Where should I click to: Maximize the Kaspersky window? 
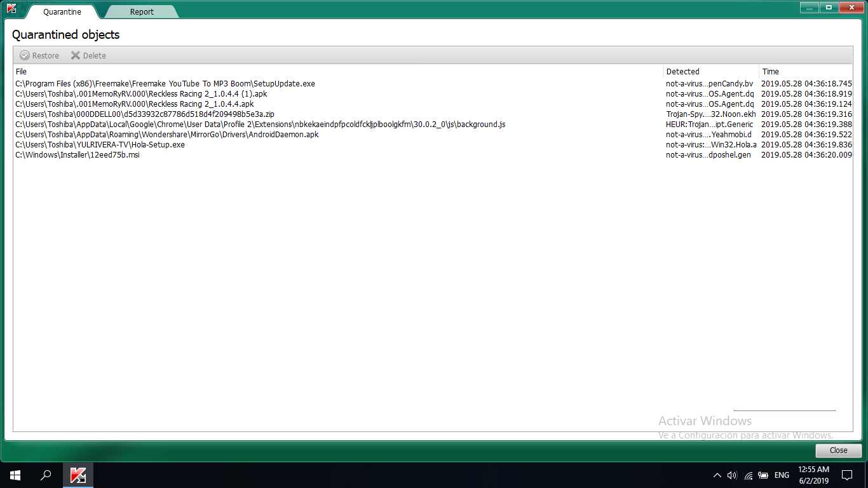click(x=829, y=8)
